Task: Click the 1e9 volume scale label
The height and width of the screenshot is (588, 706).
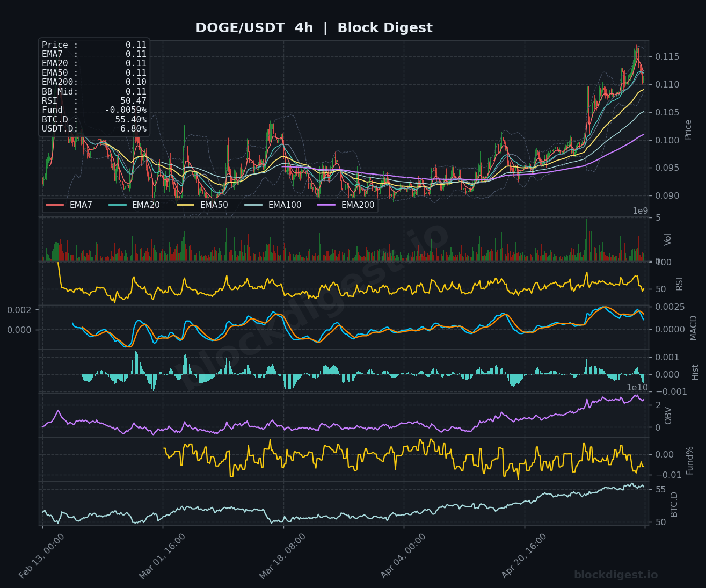Action: click(x=641, y=211)
